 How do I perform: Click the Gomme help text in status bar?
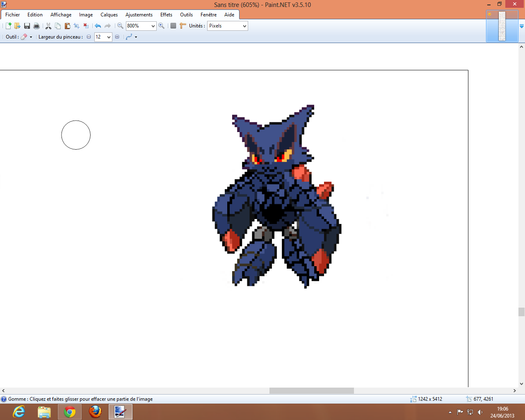80,399
